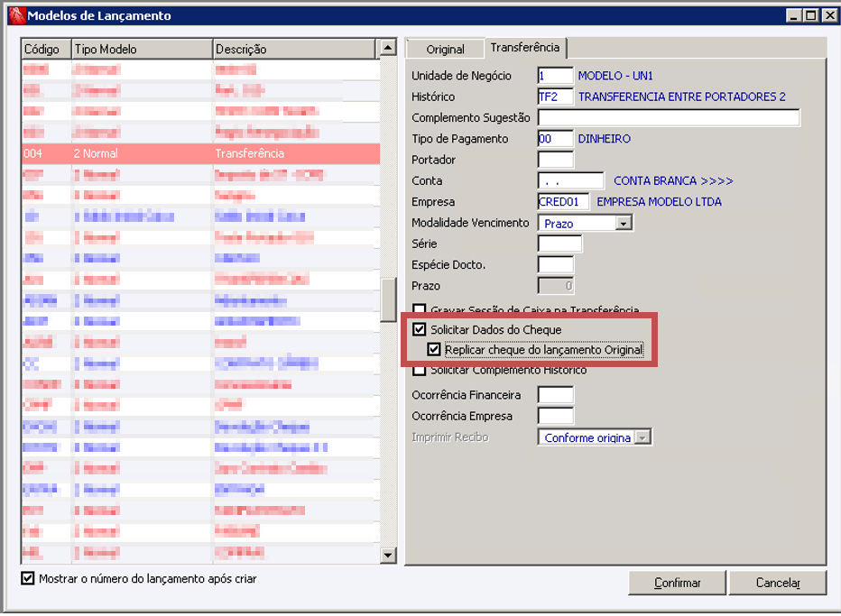This screenshot has width=841, height=616.
Task: Open the Modalidade Vencimento dropdown
Action: 624,223
